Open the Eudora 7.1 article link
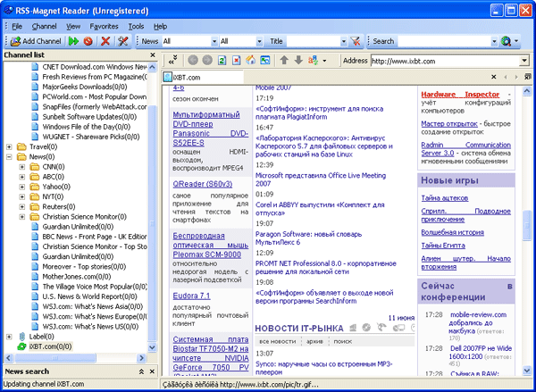 pyautogui.click(x=192, y=295)
